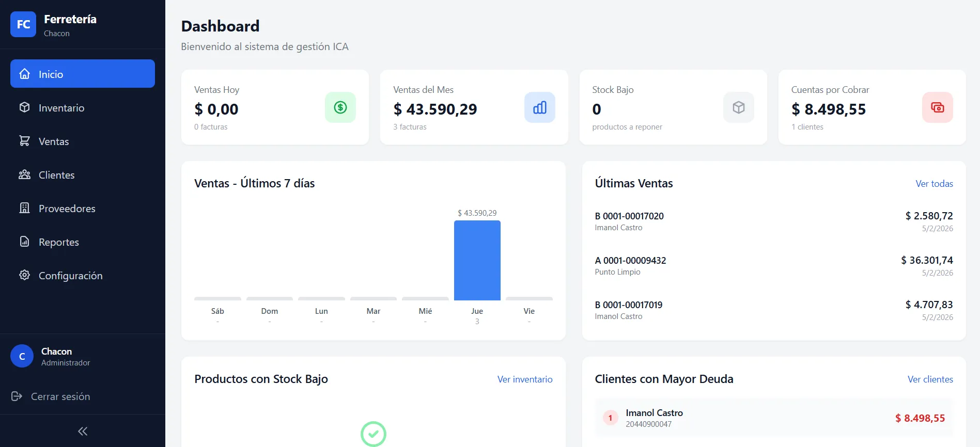Click the Ver todas link
980x447 pixels.
934,184
